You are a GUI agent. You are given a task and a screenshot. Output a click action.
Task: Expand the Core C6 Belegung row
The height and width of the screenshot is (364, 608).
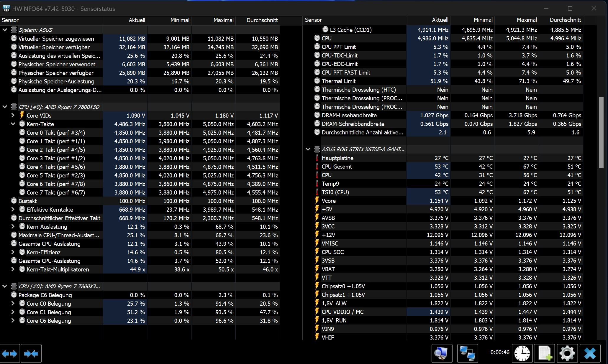(x=13, y=320)
